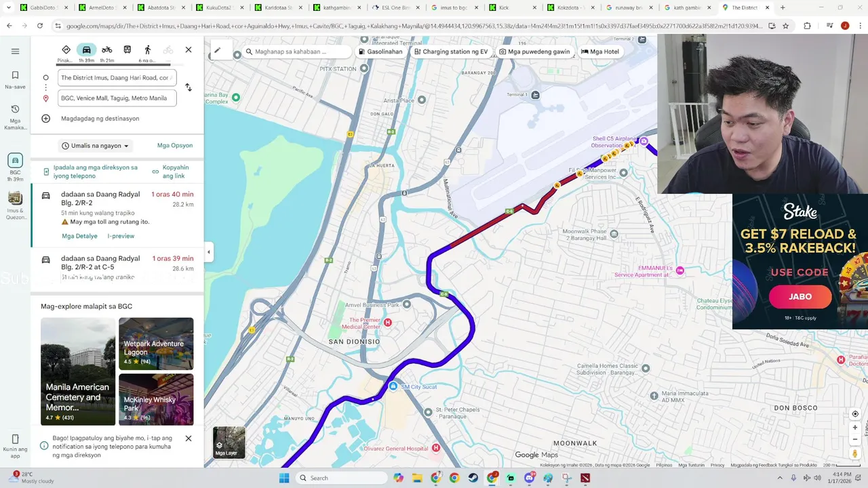The width and height of the screenshot is (868, 488).
Task: Swap origin and destination arrows
Action: (189, 87)
